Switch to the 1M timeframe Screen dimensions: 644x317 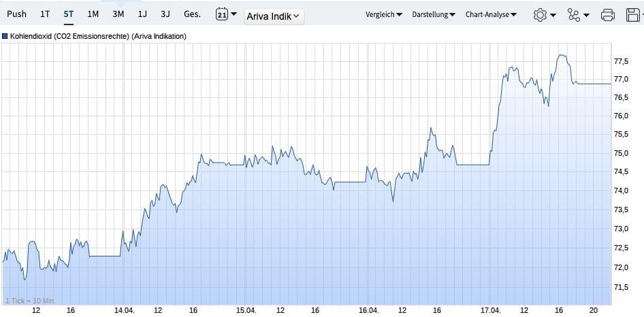click(93, 14)
